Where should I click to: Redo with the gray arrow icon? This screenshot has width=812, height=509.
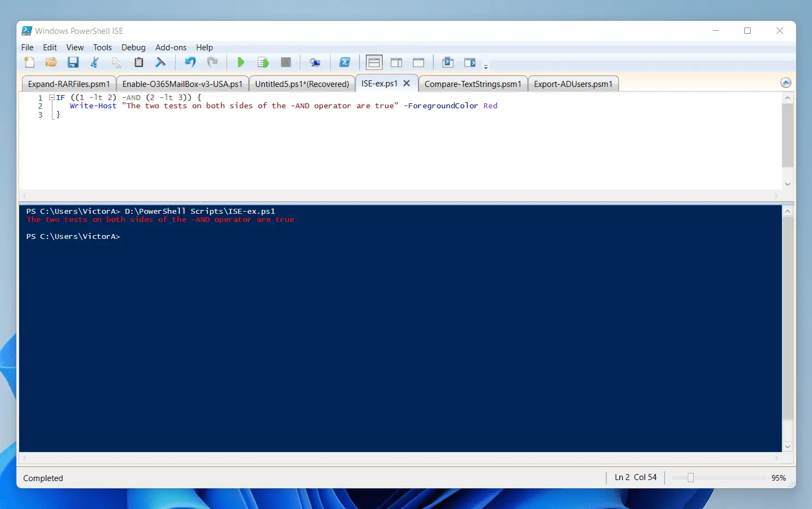coord(212,62)
